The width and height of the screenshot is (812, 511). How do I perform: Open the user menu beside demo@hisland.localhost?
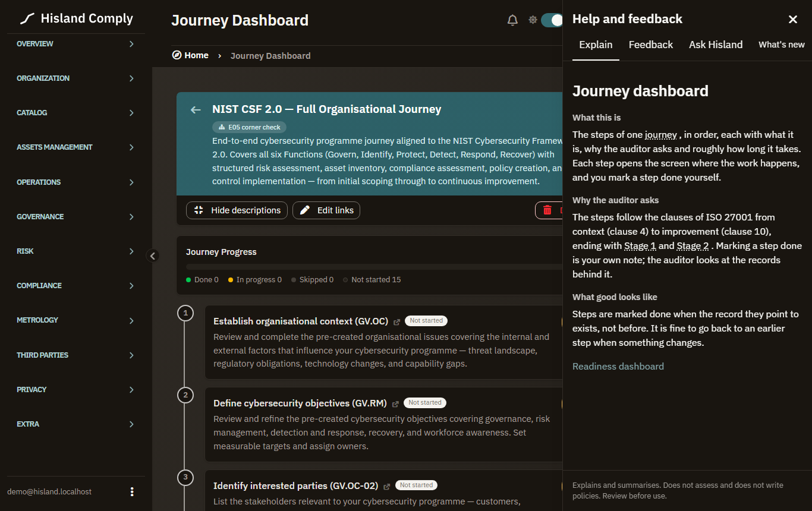[x=132, y=491]
